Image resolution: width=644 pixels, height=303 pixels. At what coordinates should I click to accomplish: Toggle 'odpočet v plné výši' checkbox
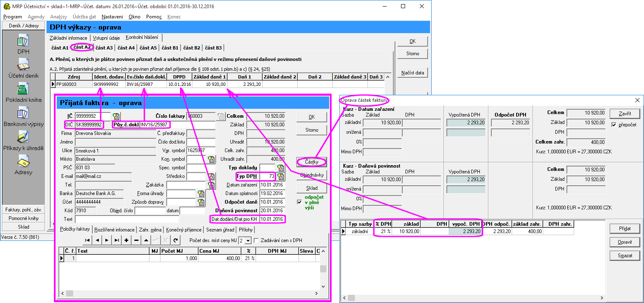(x=299, y=202)
